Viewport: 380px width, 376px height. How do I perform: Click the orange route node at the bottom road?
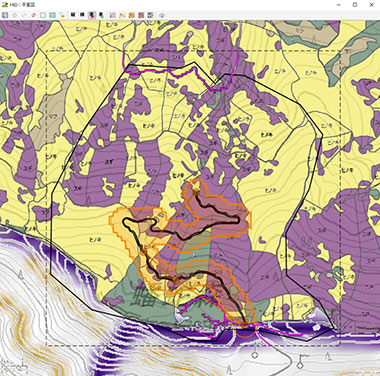click(245, 324)
